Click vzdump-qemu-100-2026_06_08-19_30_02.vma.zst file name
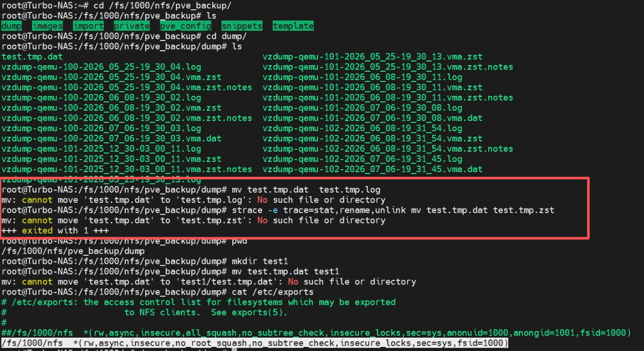 (112, 108)
